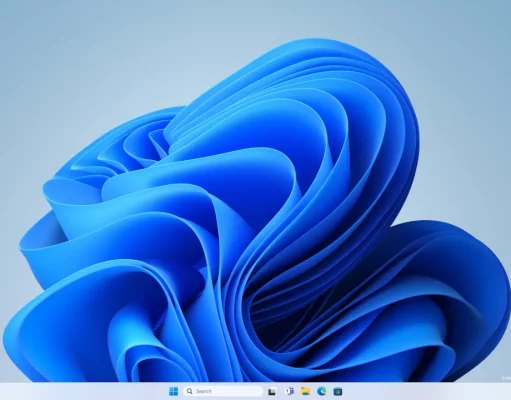The image size is (511, 400).
Task: Open Task View from the taskbar
Action: [272, 391]
